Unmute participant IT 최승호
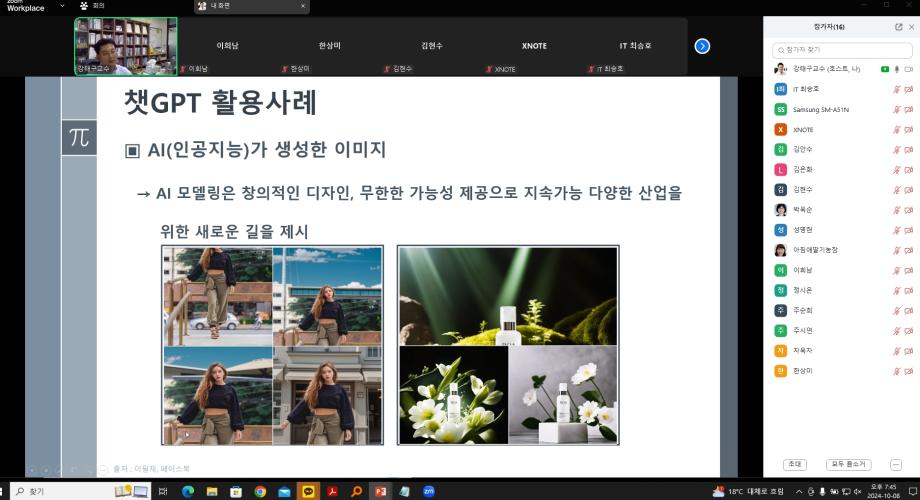920x500 pixels. [897, 89]
